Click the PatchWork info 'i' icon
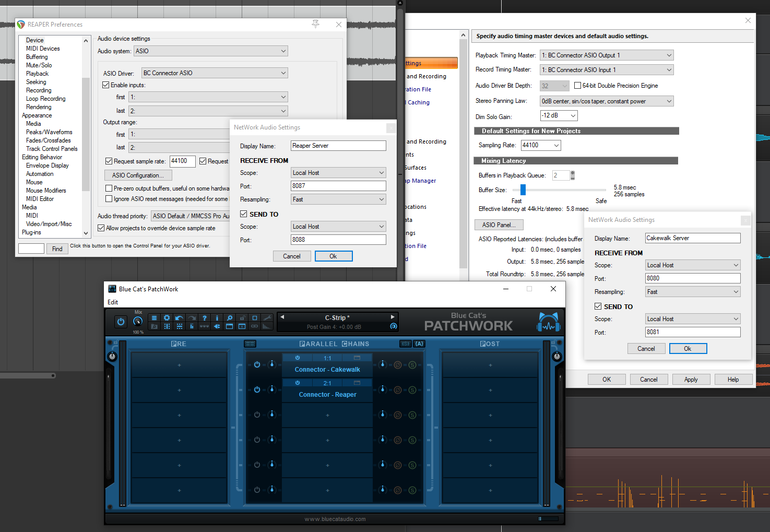The image size is (770, 532). (217, 317)
